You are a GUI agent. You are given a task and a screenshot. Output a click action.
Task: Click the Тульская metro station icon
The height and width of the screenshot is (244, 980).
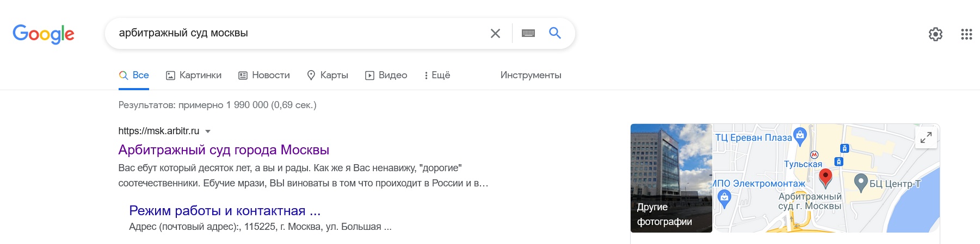(814, 155)
